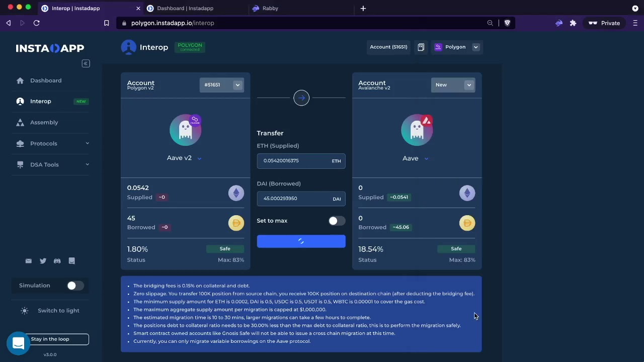
Task: Go to Dashboard in the sidebar
Action: [46, 80]
